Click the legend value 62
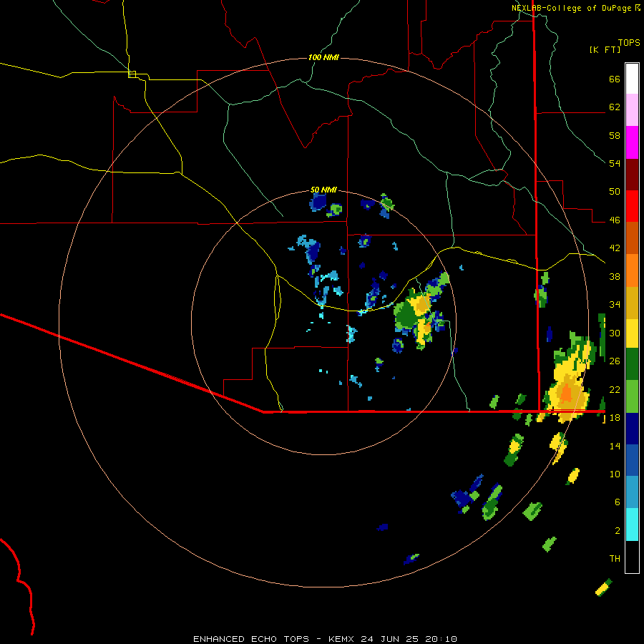This screenshot has width=644, height=644. (615, 107)
